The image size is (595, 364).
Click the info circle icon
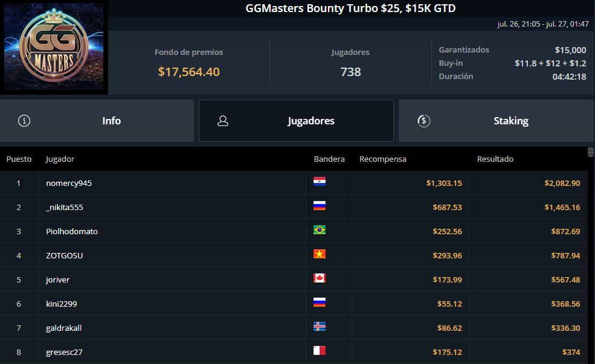click(24, 121)
